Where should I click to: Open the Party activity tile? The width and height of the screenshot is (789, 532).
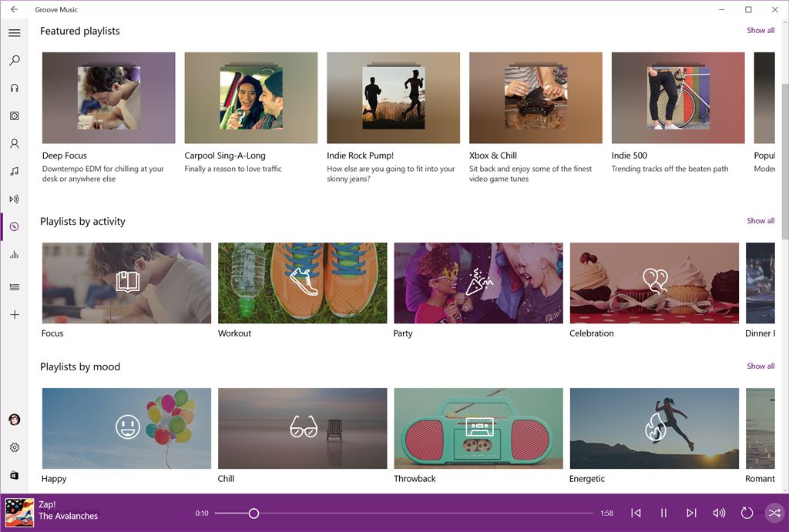tap(478, 283)
